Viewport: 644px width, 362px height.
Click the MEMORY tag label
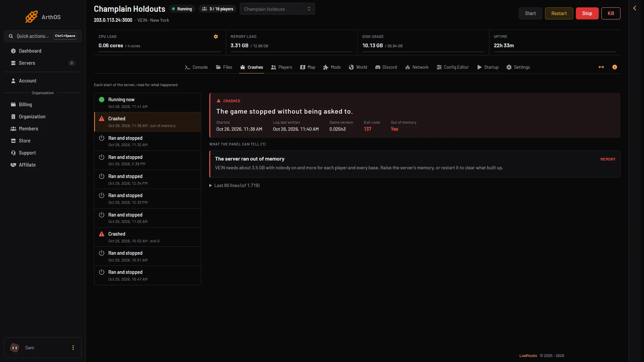608,159
